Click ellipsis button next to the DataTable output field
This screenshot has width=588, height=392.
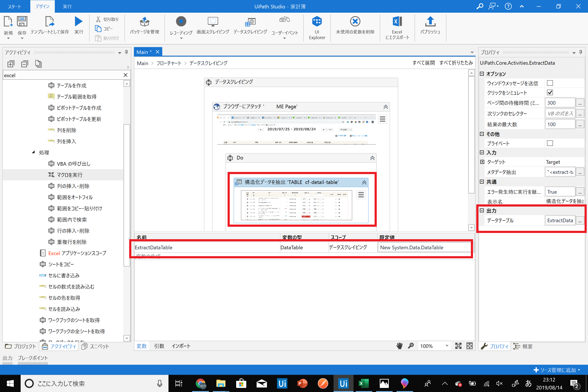click(x=580, y=220)
